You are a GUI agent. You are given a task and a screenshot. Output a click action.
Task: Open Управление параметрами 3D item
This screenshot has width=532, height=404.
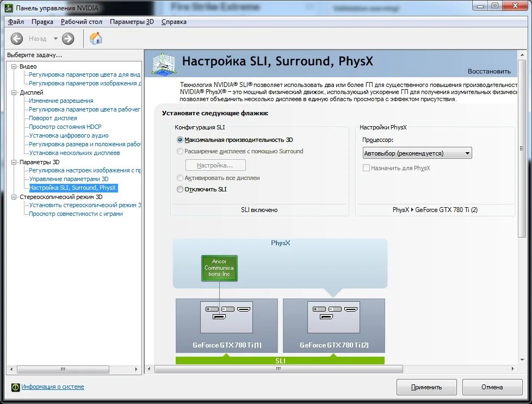tap(69, 179)
